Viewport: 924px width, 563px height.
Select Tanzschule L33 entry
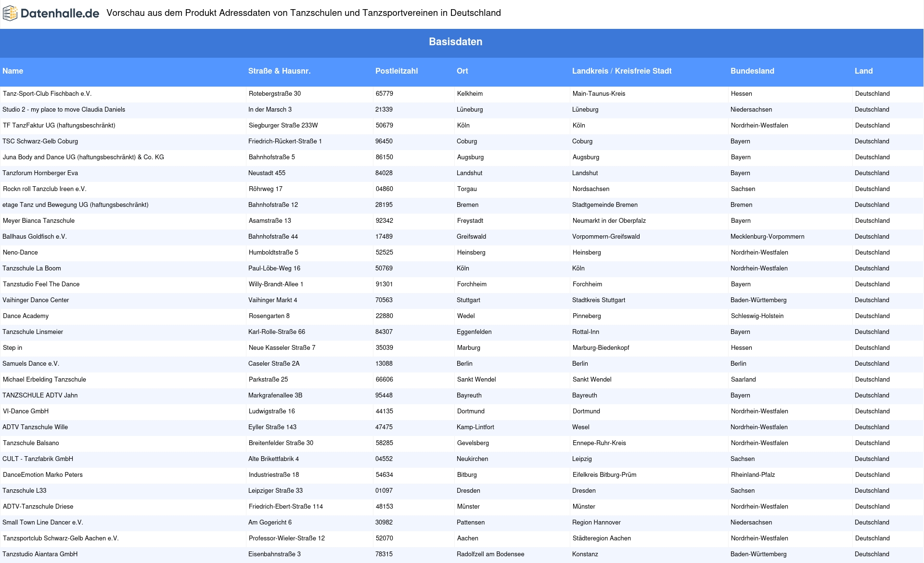click(25, 490)
